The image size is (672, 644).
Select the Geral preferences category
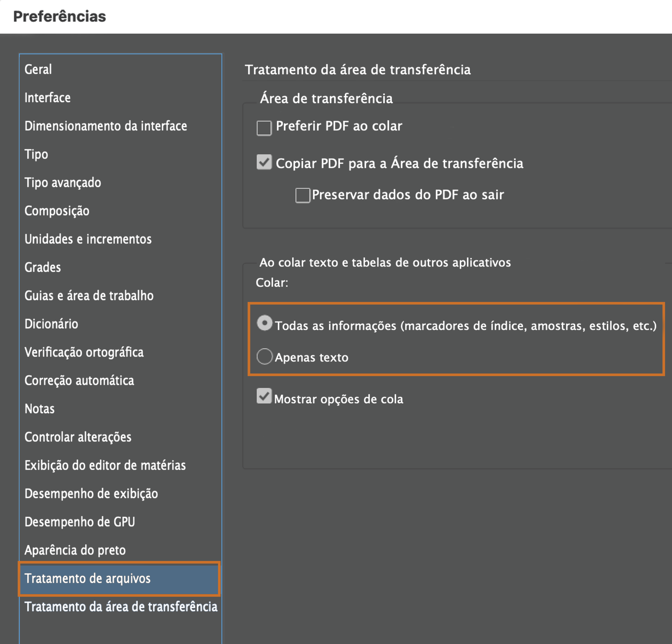click(x=38, y=70)
